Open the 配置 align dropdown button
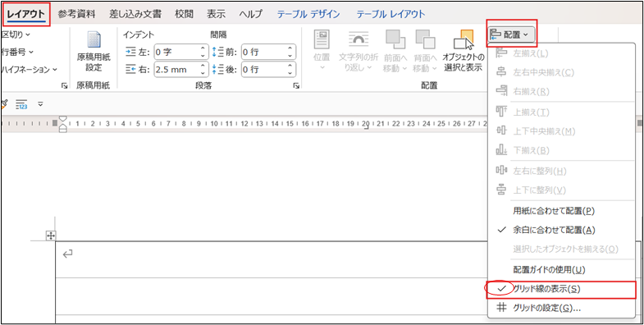Viewport: 644px width, 325px height. (511, 35)
